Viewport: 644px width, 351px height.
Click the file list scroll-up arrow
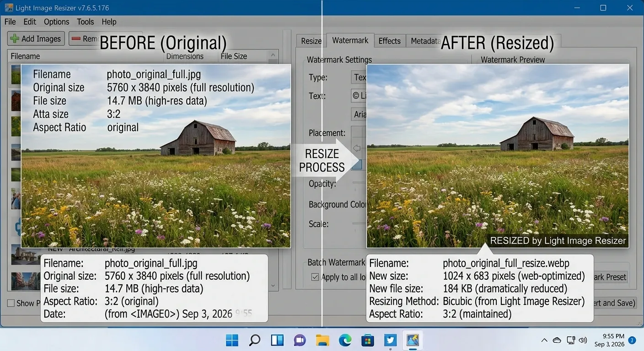[273, 55]
